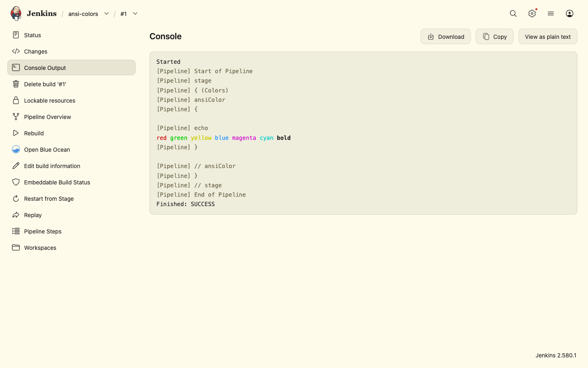Click the Jenkins butler logo icon
This screenshot has width=588, height=368.
tap(16, 13)
